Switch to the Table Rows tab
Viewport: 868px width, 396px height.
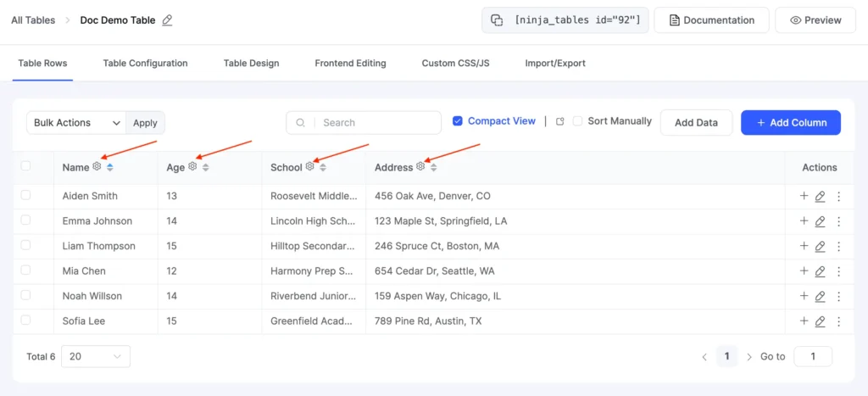(42, 63)
